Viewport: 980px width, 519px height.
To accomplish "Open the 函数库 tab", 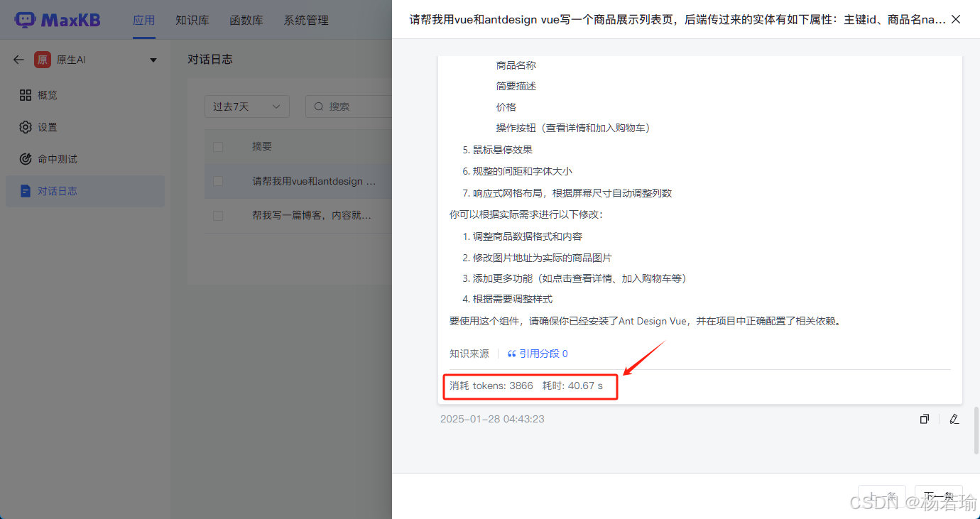I will pos(246,20).
